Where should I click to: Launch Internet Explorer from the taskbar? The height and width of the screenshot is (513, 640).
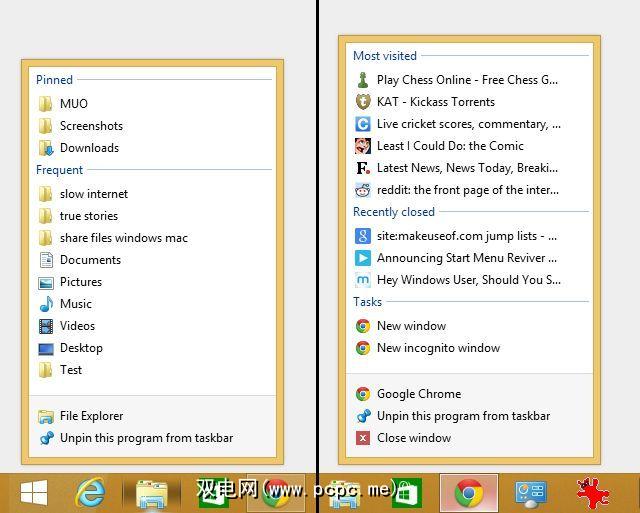[x=90, y=493]
